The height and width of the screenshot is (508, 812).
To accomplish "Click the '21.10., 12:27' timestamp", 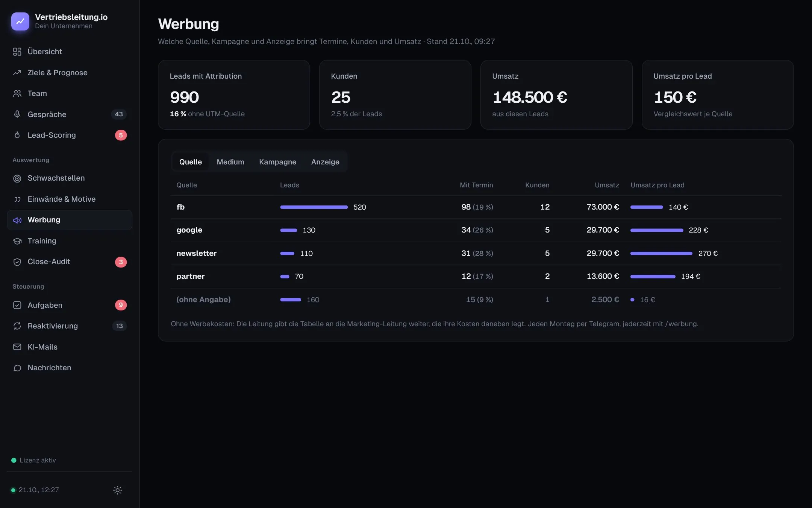I will coord(39,490).
